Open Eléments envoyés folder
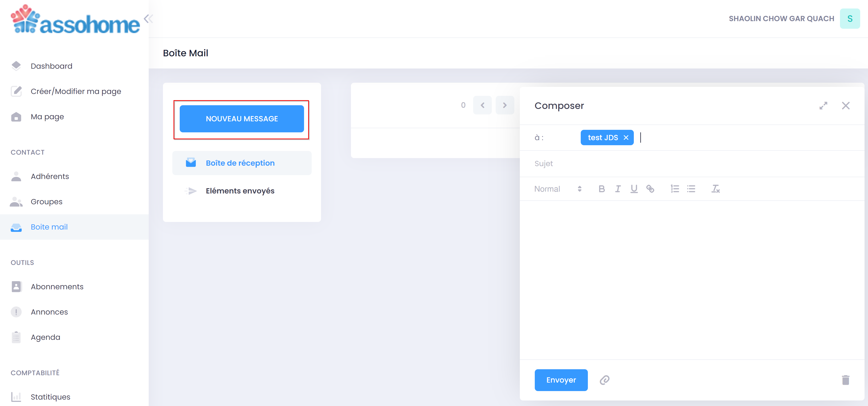Screen dimensions: 868x406 (x=240, y=191)
